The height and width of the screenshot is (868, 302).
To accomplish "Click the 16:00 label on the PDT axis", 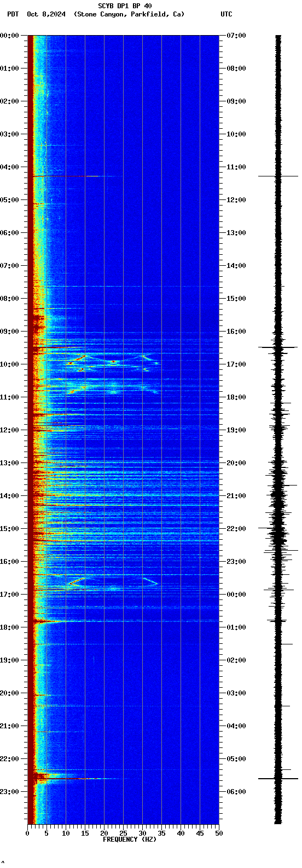I will 10,562.
